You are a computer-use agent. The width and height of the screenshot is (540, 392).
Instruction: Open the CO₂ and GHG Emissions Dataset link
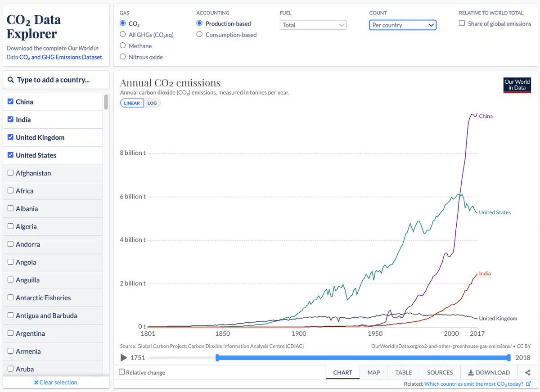61,57
